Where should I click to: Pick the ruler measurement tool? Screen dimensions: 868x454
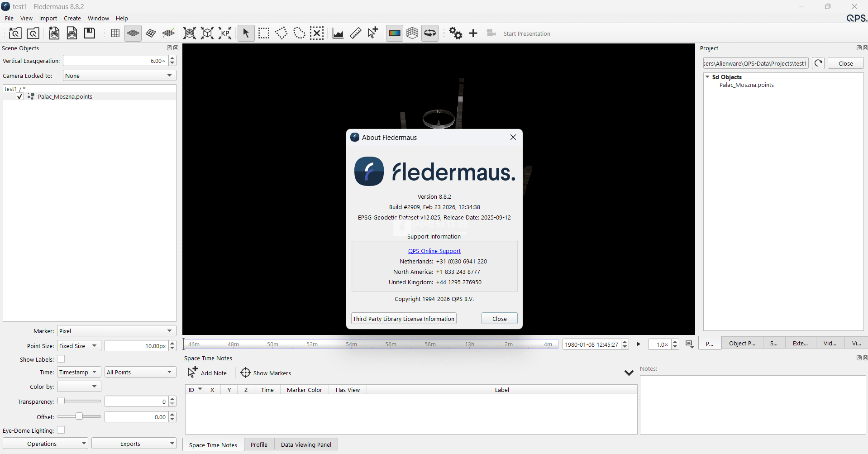[355, 33]
